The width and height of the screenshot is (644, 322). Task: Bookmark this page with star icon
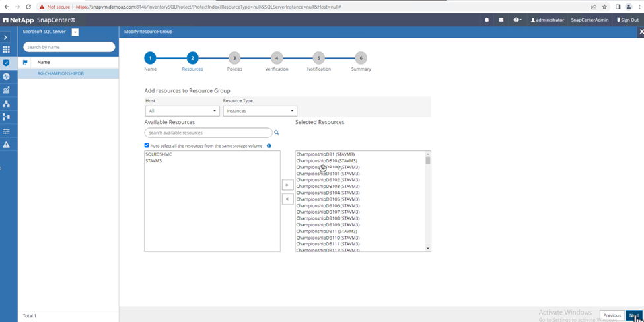coord(604,7)
